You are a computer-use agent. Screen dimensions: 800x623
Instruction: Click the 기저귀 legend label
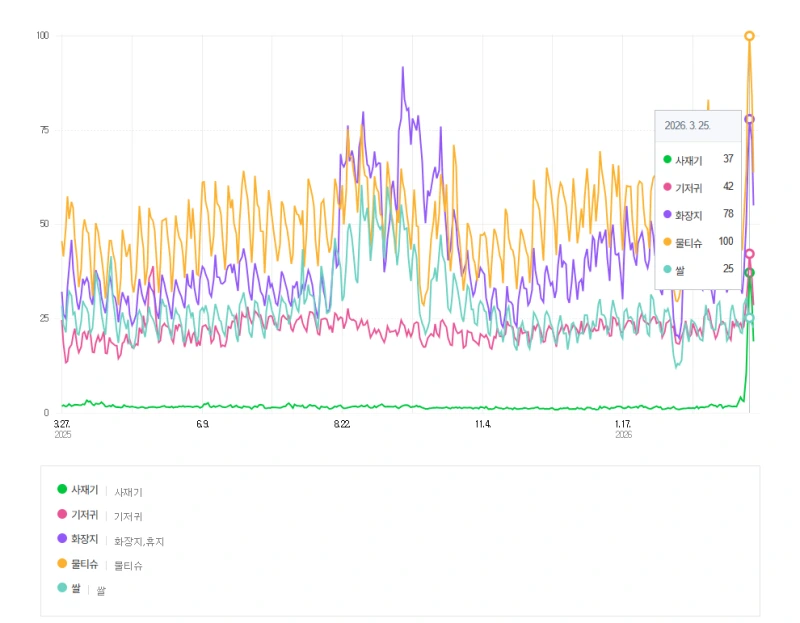tap(85, 515)
